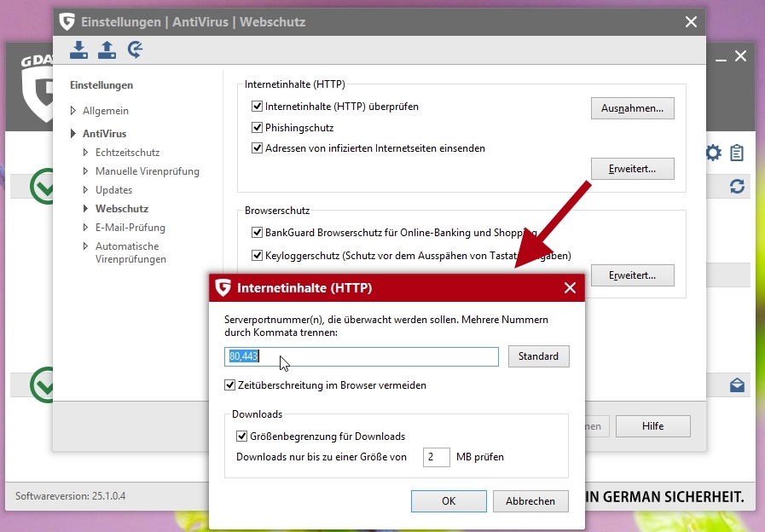Screen dimensions: 765x532
Task: Open Webschutz settings page
Action: (x=122, y=208)
